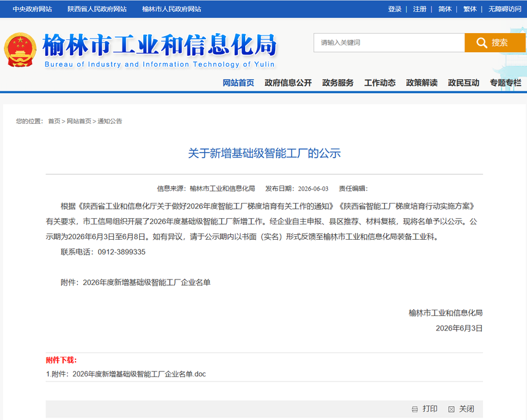Viewport: 527px width, 420px height.
Task: Open the 榆林市人民政府网站 link
Action: (172, 9)
